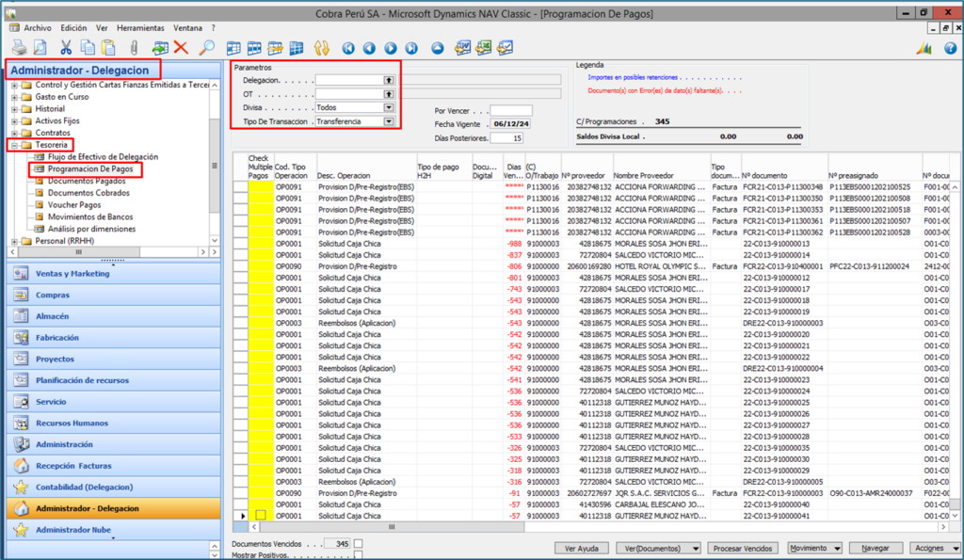
Task: Click the blue question mark Help icon
Action: click(x=951, y=48)
